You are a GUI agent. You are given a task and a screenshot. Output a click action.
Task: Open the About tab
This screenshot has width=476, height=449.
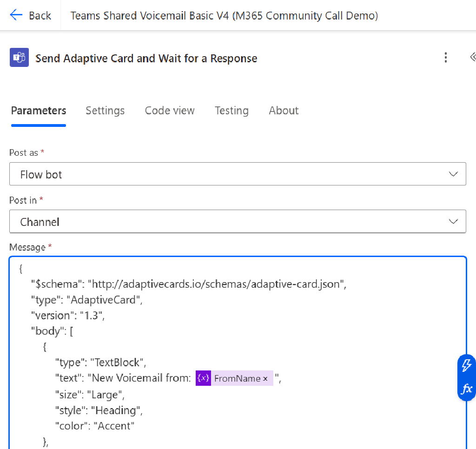283,111
